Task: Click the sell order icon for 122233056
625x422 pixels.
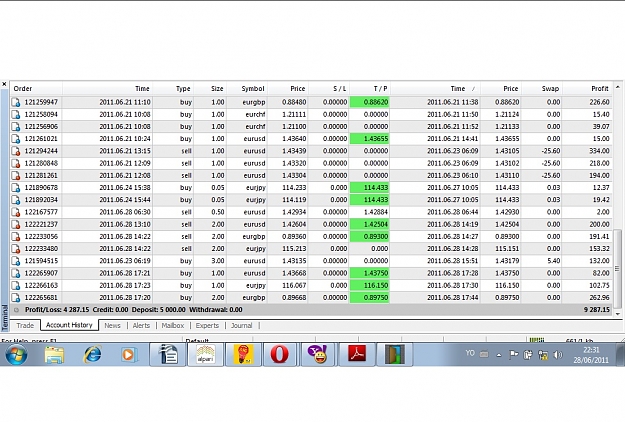Action: 16,237
